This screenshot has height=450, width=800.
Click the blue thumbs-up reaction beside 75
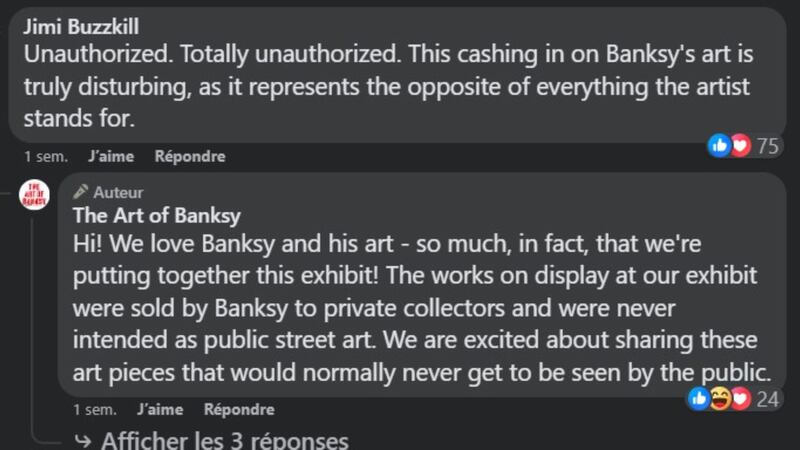[719, 146]
